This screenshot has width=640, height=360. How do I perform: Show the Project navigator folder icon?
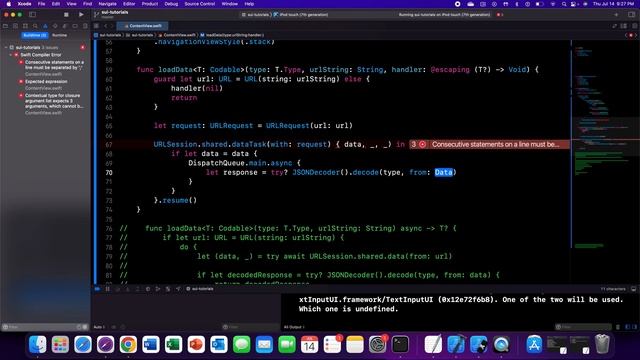pyautogui.click(x=5, y=26)
